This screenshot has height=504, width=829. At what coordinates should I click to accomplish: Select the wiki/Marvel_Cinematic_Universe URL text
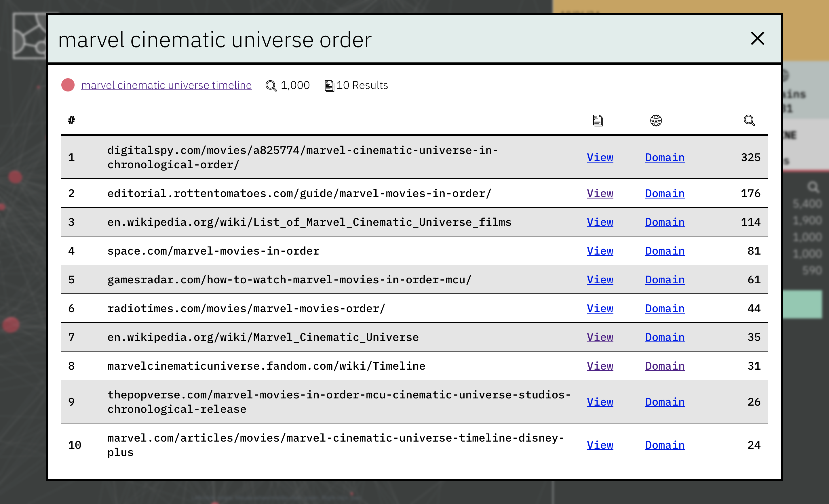[263, 337]
